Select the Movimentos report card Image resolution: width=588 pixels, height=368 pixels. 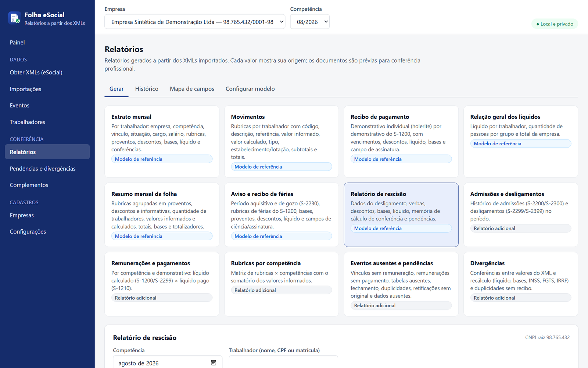point(282,142)
